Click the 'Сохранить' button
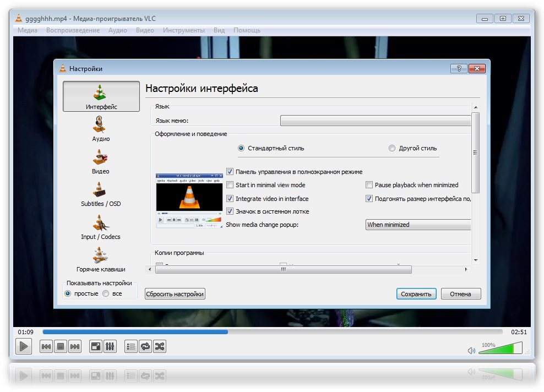Viewport: 544px width, 392px height. 416,294
